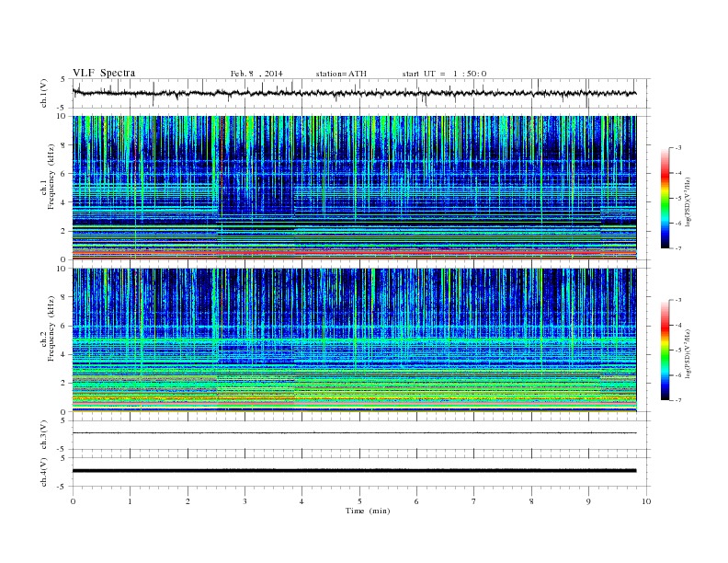
Task: Click the time axis tick label '10'
Action: [646, 501]
